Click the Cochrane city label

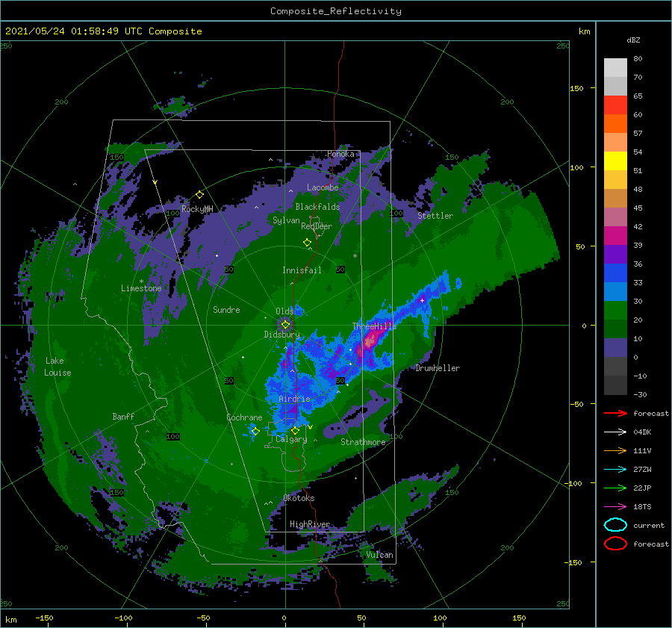click(244, 417)
